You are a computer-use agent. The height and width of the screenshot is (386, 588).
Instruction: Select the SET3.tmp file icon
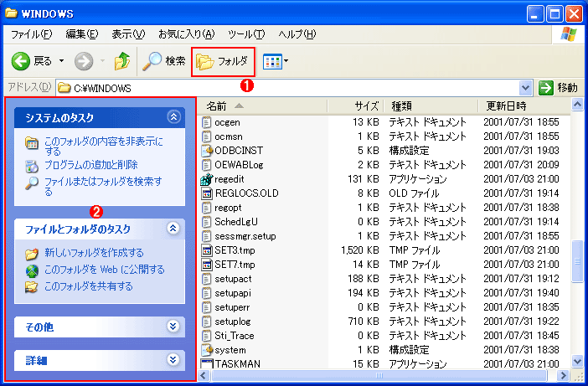tap(207, 250)
